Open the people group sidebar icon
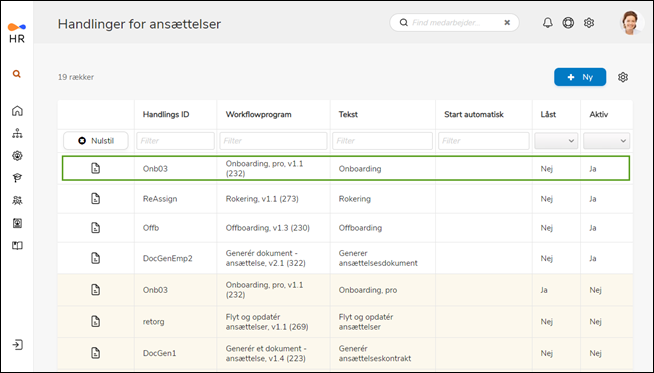The image size is (654, 373). (17, 201)
